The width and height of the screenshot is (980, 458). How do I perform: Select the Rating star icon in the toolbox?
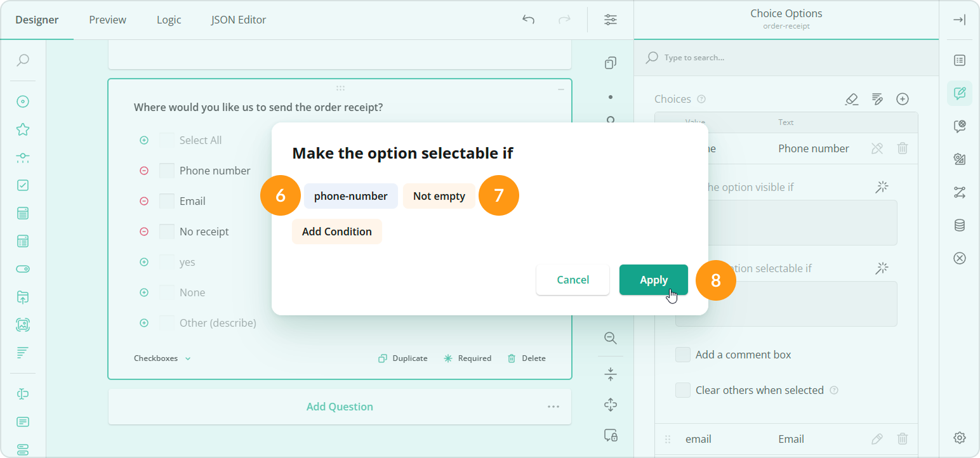click(23, 129)
